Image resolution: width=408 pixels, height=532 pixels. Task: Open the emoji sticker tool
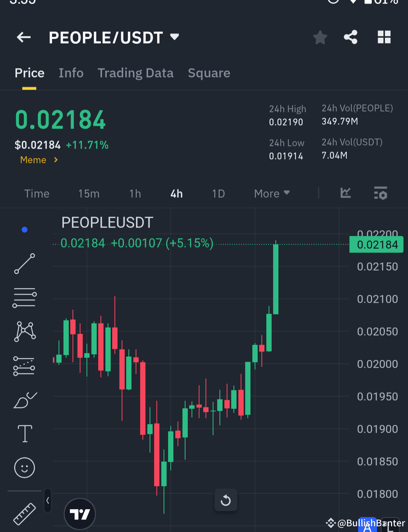[24, 468]
